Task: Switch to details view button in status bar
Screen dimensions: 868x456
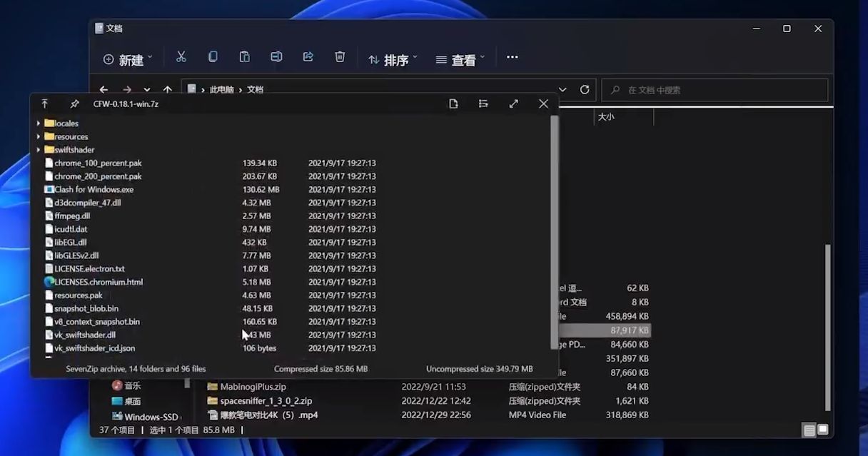Action: [x=809, y=430]
